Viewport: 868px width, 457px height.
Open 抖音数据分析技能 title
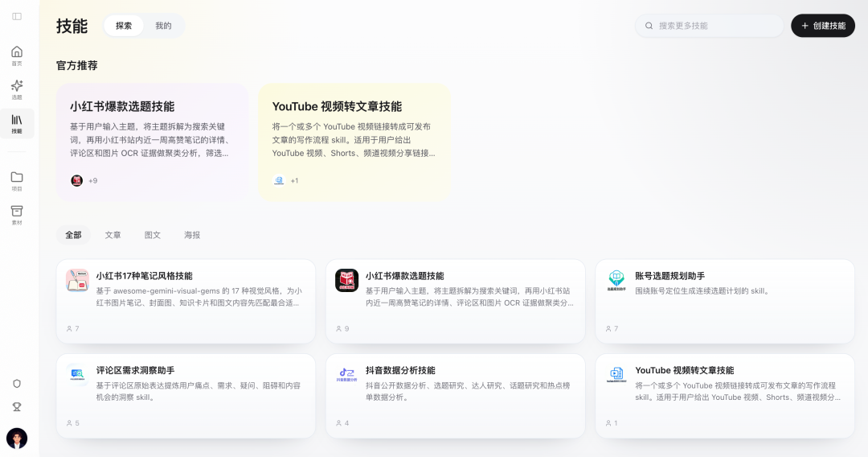pos(400,371)
